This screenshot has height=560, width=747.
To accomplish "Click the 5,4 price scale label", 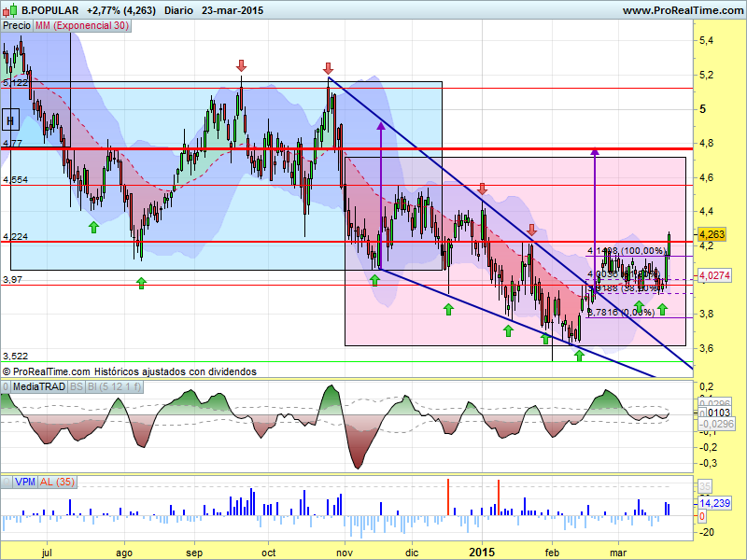I will (x=707, y=40).
